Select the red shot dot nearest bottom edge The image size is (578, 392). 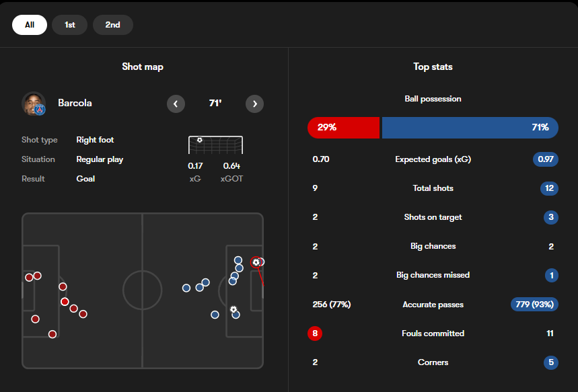(52, 334)
